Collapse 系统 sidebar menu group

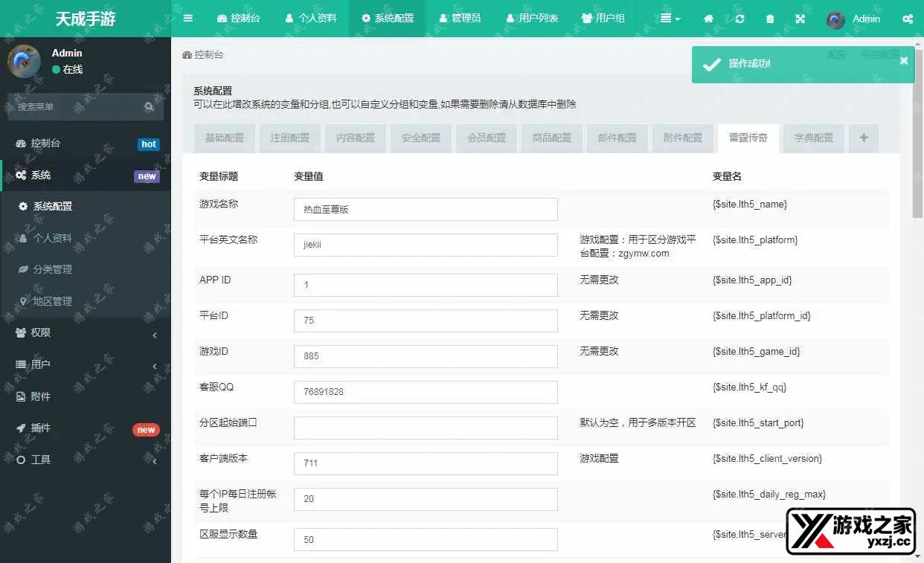coord(86,176)
